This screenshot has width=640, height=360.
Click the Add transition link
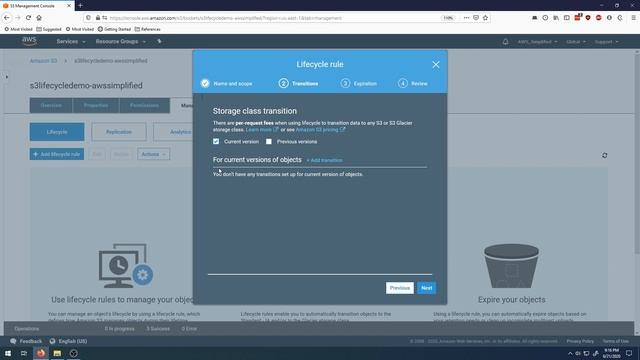(324, 160)
